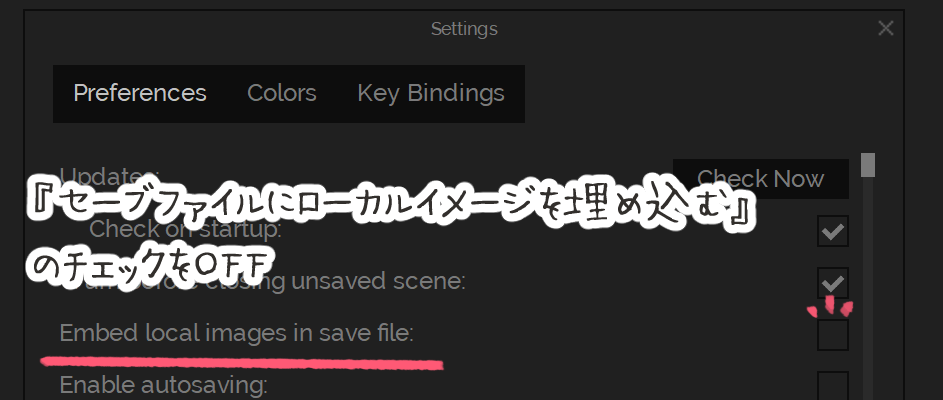Screen dimensions: 943x400
Task: Switch to the Preferences tab
Action: click(140, 93)
